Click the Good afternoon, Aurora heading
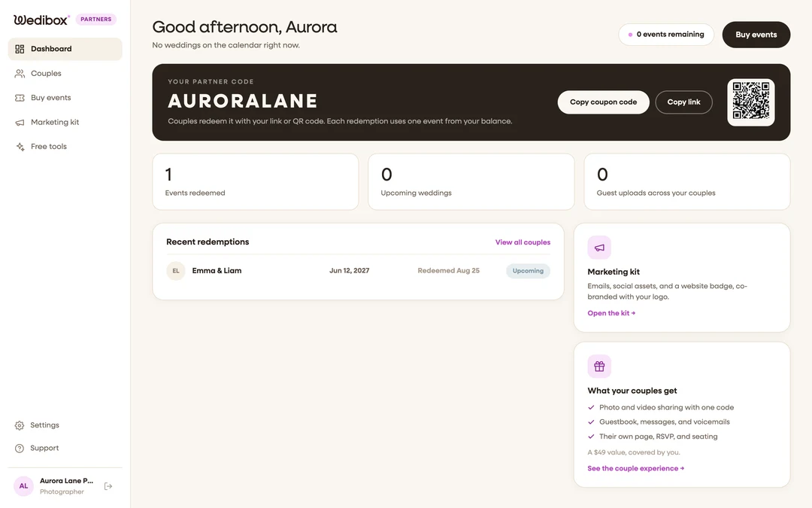The width and height of the screenshot is (812, 508). [244, 27]
